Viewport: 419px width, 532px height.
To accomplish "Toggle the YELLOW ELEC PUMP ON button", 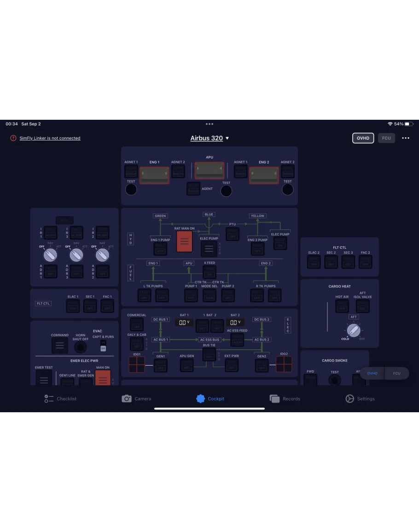I will [280, 243].
